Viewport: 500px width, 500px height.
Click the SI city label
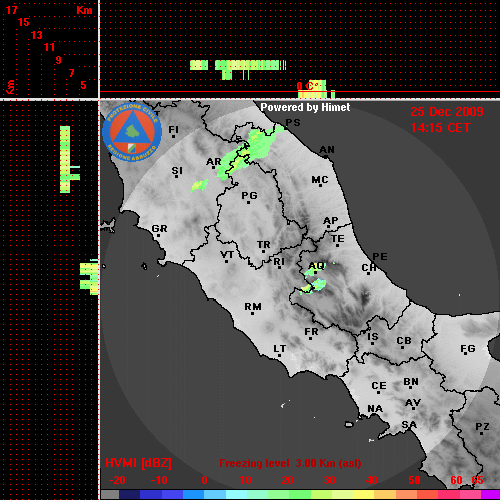(x=177, y=171)
